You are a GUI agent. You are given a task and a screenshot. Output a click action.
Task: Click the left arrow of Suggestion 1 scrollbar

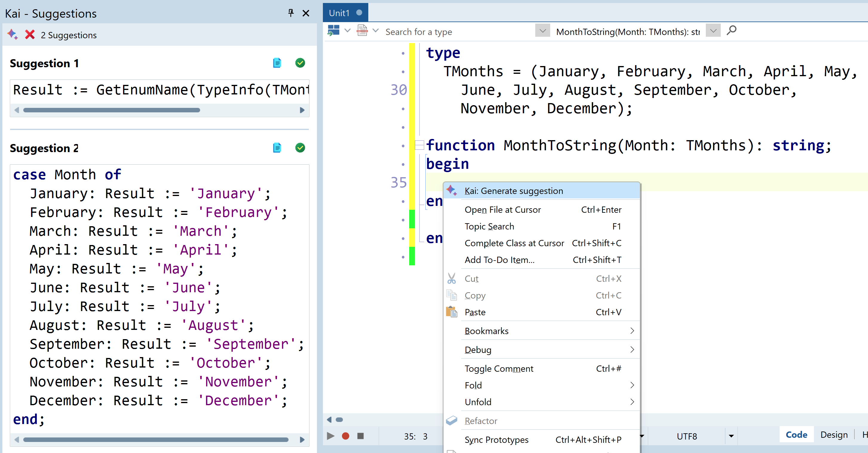point(17,110)
